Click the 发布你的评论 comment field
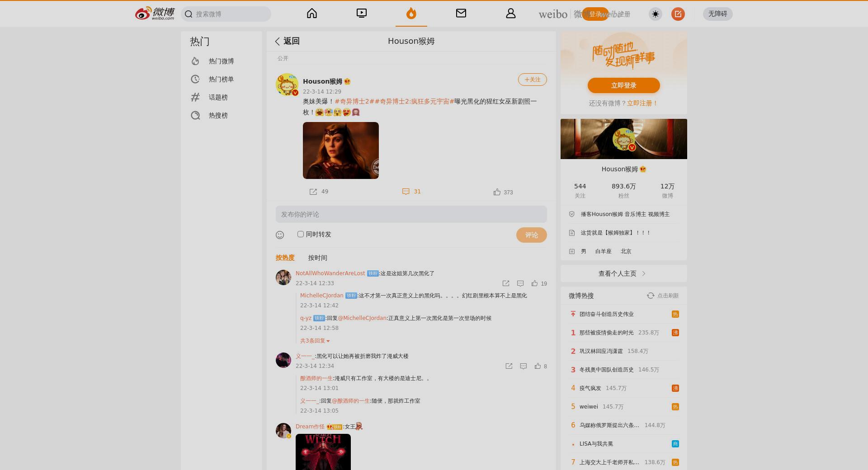The height and width of the screenshot is (470, 868). coord(411,214)
